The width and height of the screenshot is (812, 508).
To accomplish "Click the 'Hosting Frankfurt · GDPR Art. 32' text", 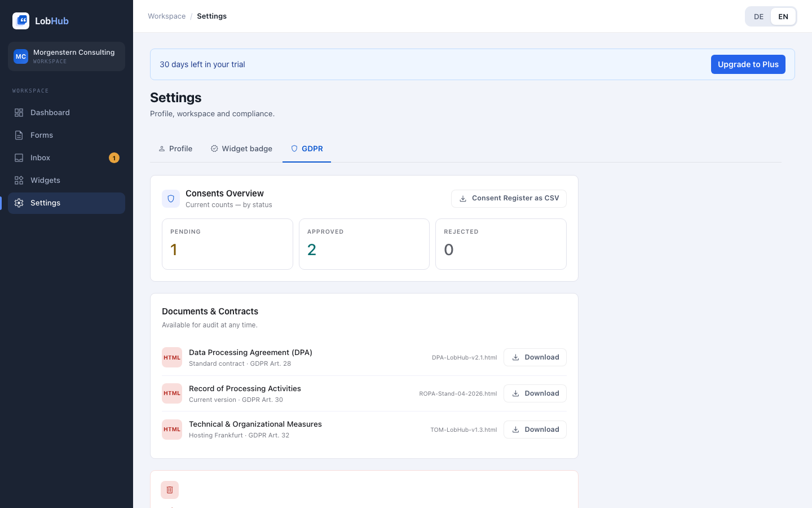I will 239,435.
